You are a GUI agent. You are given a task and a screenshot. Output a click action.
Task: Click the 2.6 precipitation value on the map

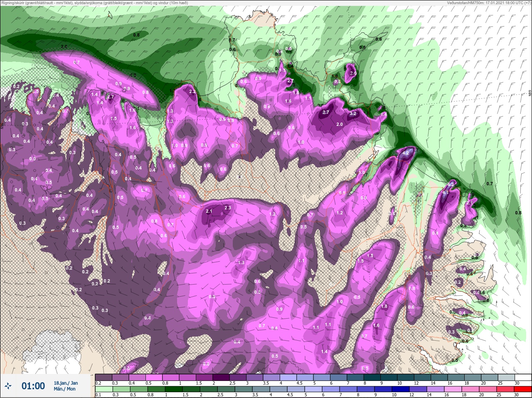[353, 74]
